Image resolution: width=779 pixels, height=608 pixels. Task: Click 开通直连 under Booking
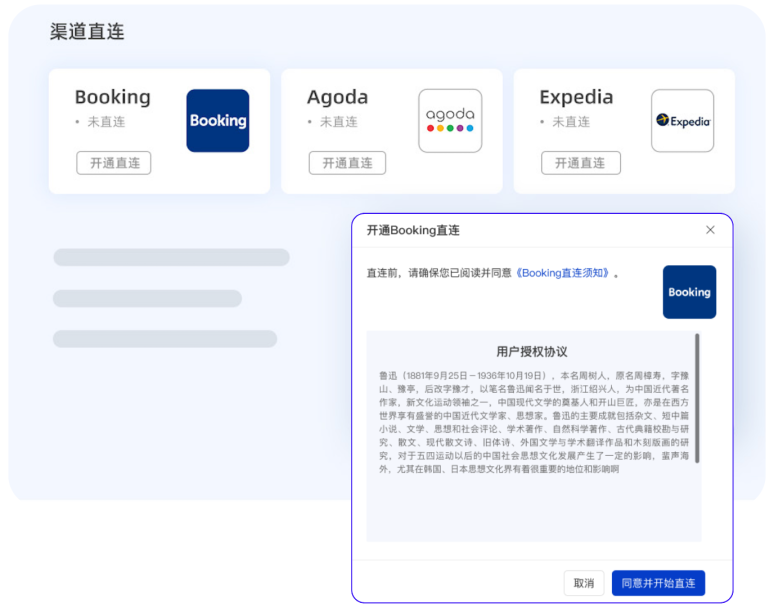pos(114,163)
